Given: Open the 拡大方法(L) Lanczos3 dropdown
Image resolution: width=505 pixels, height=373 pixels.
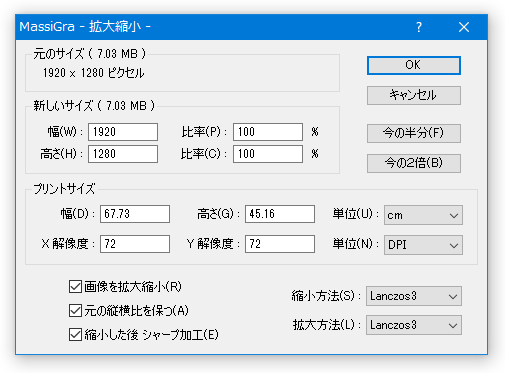Looking at the screenshot, I should [x=414, y=325].
